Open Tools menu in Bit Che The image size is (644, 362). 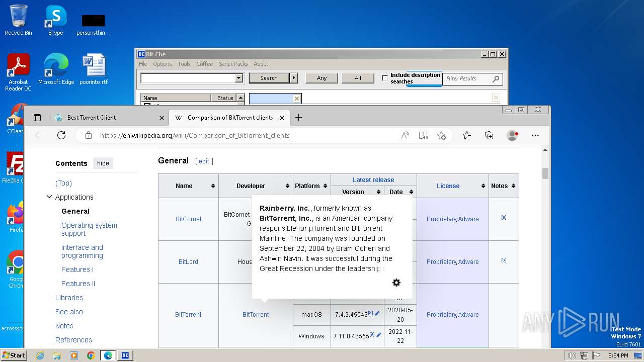coord(184,64)
